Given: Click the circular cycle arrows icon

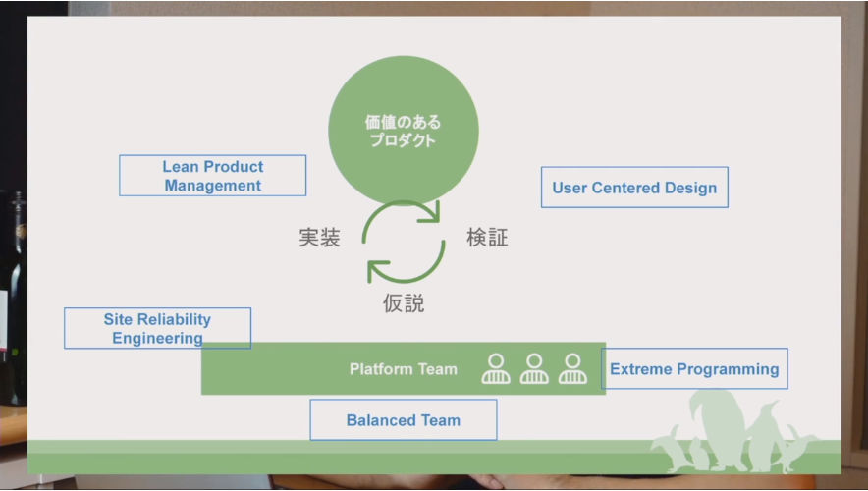Looking at the screenshot, I should click(404, 242).
